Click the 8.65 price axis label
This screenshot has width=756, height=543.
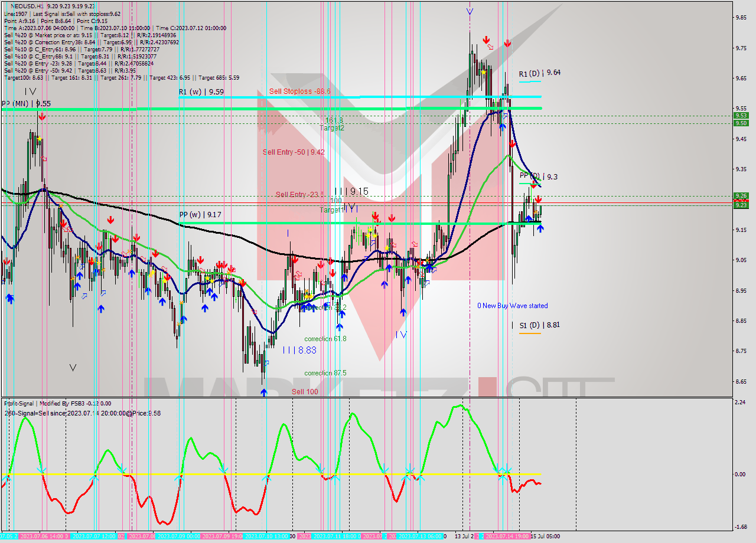pos(742,381)
